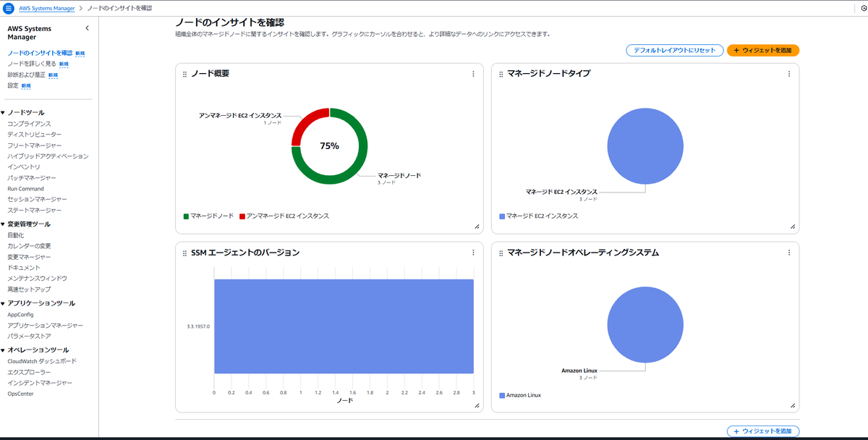Collapse the ノードツール section
This screenshot has height=440, width=868.
[x=4, y=113]
